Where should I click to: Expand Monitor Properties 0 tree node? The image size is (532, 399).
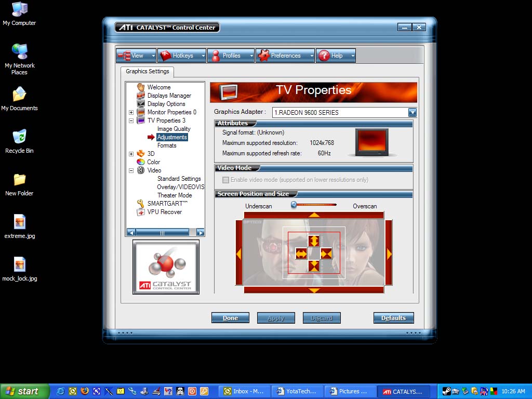(131, 112)
